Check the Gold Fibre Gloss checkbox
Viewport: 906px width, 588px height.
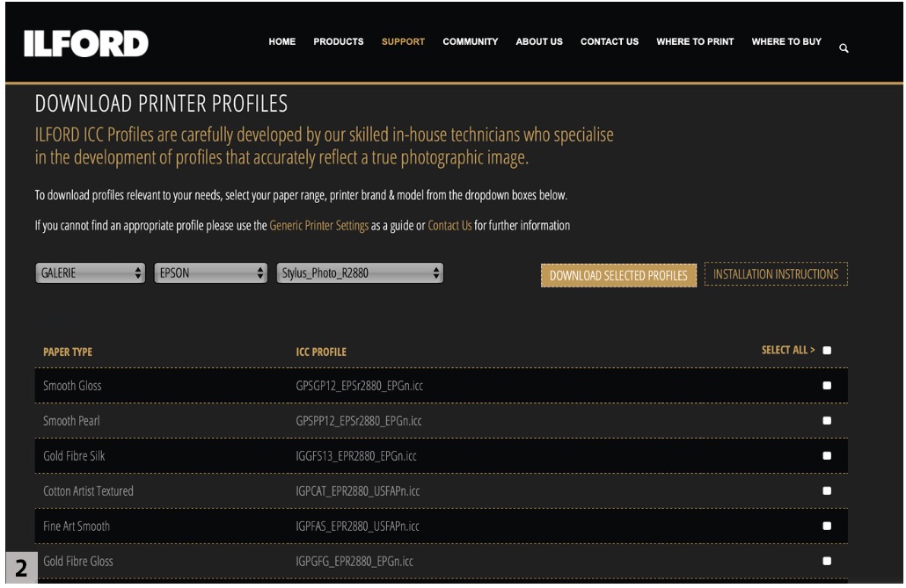[827, 560]
